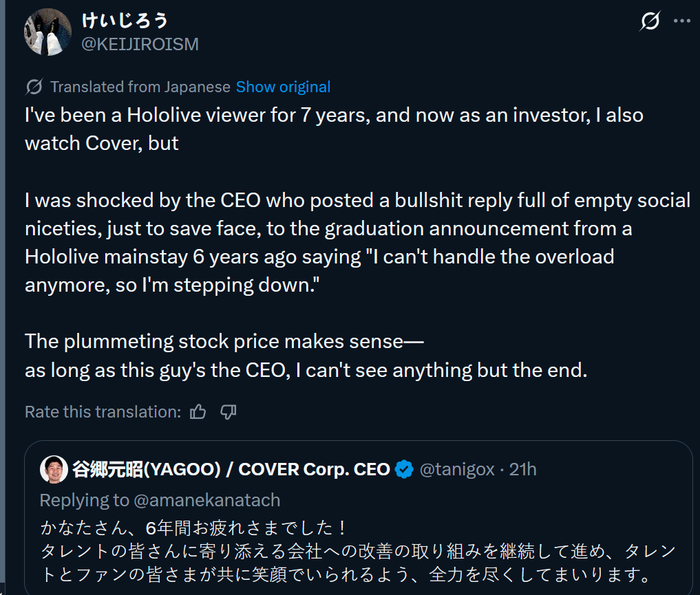Click the Rate this translation label
700x595 pixels.
[103, 412]
